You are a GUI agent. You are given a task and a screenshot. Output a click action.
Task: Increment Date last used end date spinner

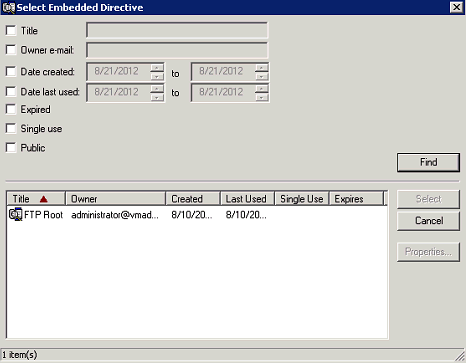[262, 89]
